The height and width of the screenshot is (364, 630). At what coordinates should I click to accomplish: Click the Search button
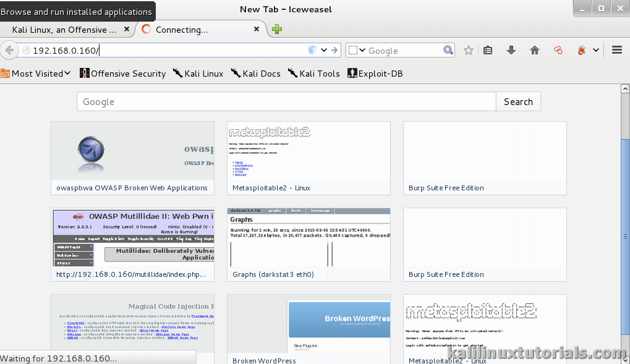click(518, 101)
